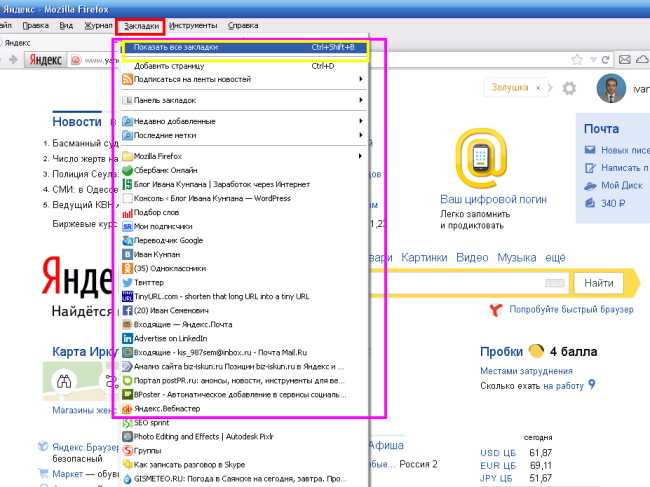Open the Почта heading link

(x=601, y=129)
